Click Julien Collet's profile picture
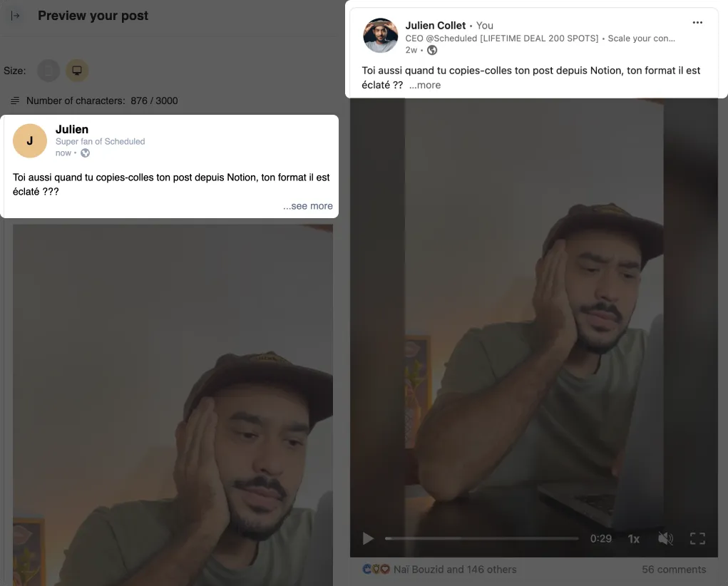This screenshot has width=728, height=586. tap(380, 34)
